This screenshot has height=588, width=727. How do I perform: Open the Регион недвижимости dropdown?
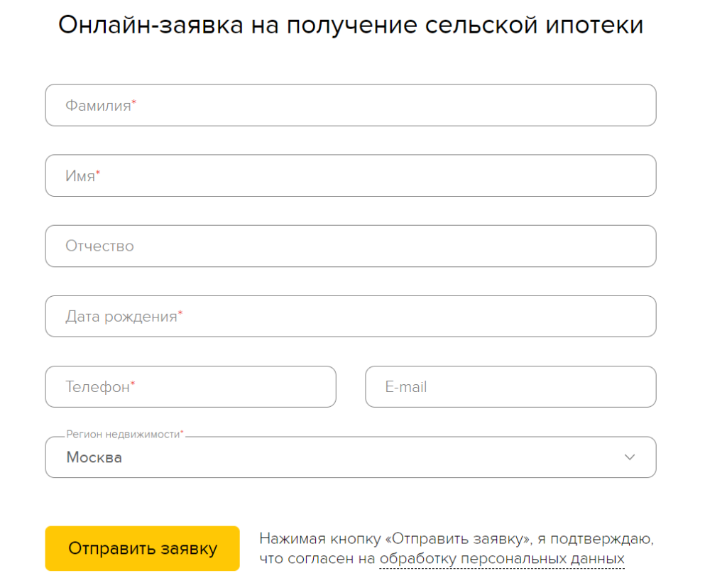tap(350, 458)
